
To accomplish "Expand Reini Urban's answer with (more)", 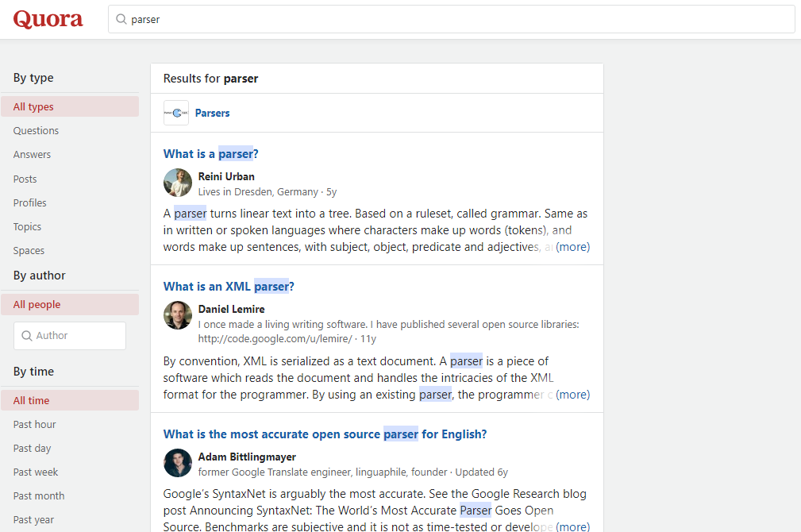I will 573,247.
